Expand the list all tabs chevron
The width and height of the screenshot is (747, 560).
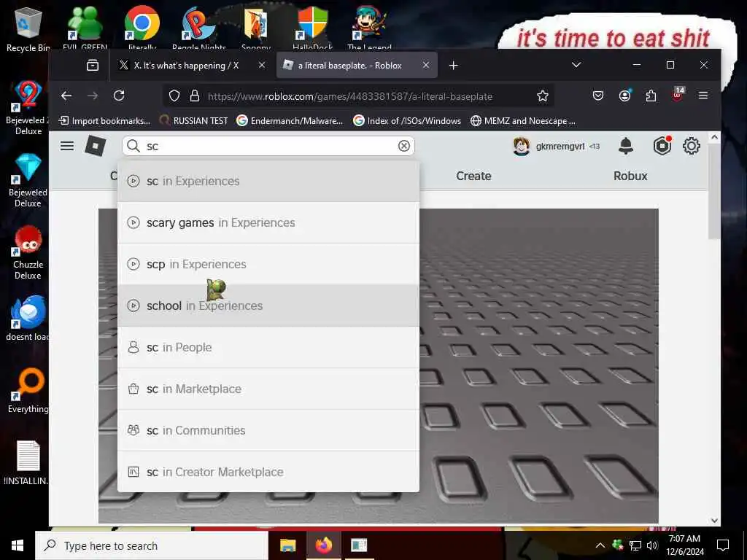click(576, 65)
